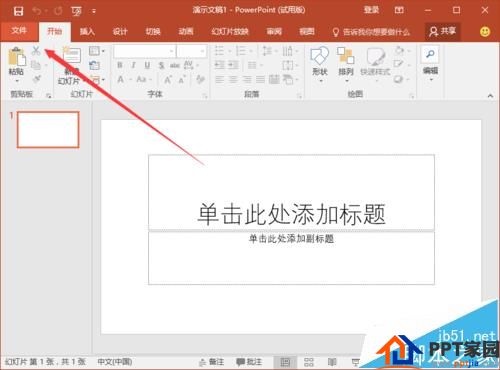
Task: Open the 设计 (Design) ribbon tab
Action: (120, 32)
